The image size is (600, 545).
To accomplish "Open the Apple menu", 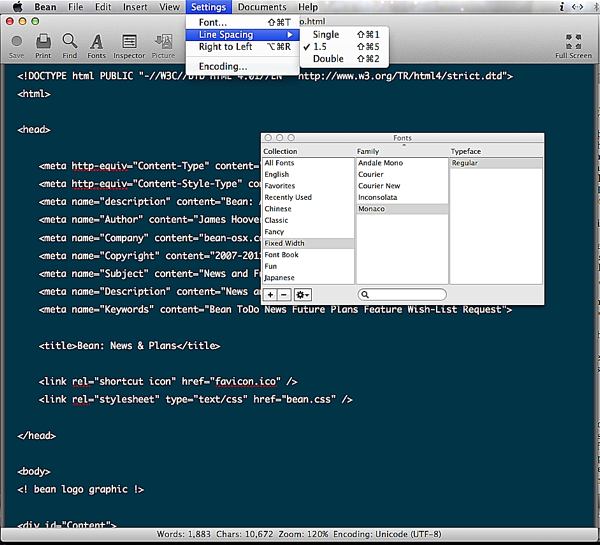I will 18,7.
